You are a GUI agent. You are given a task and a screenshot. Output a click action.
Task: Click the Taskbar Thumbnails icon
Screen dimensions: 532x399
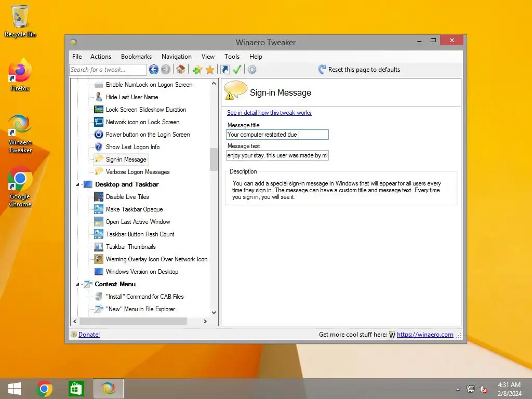99,247
